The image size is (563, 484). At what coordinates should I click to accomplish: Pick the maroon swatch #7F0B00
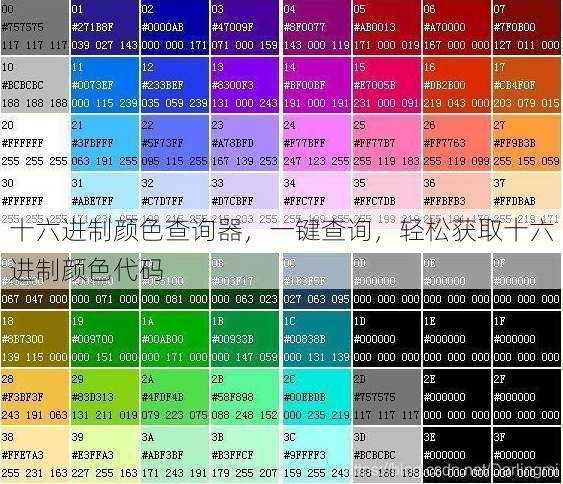526,27
